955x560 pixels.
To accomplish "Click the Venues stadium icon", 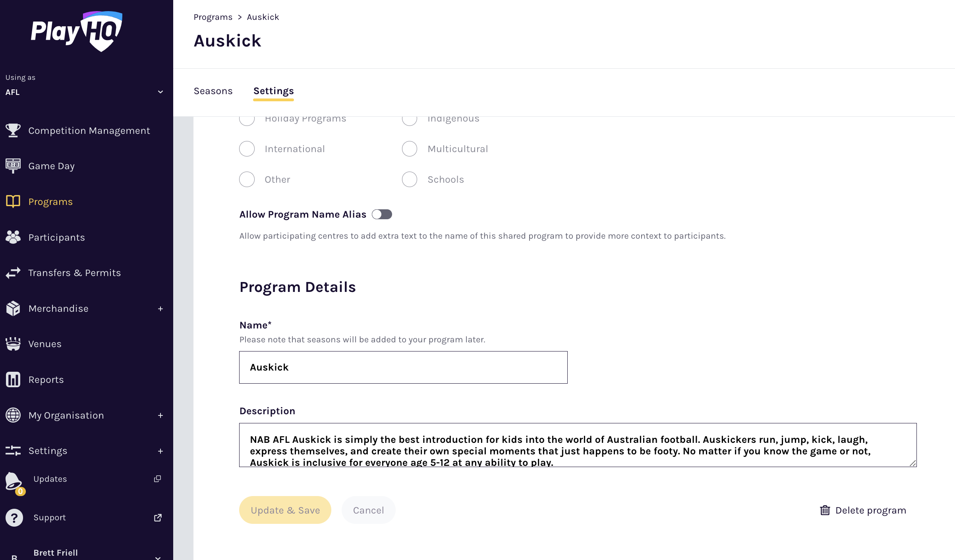I will pyautogui.click(x=13, y=344).
